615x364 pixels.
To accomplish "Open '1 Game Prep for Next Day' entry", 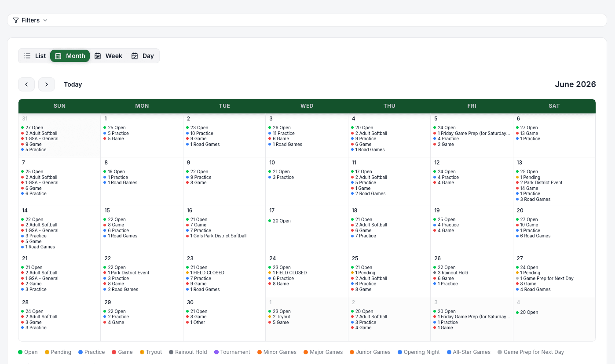I will [x=545, y=278].
